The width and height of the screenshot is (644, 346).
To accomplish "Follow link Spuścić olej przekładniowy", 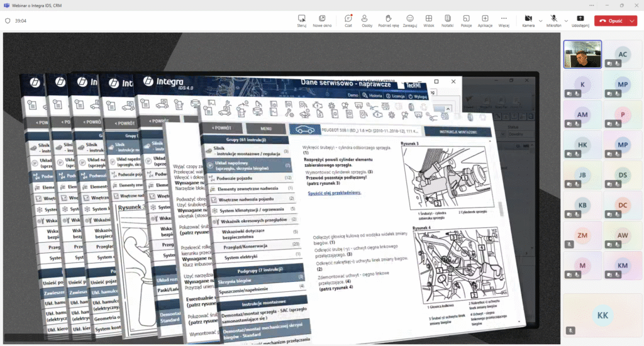I will pyautogui.click(x=335, y=193).
